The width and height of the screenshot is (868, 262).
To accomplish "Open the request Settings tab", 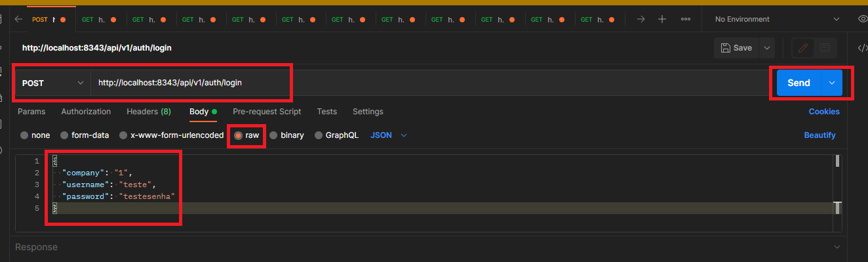I will pos(368,112).
